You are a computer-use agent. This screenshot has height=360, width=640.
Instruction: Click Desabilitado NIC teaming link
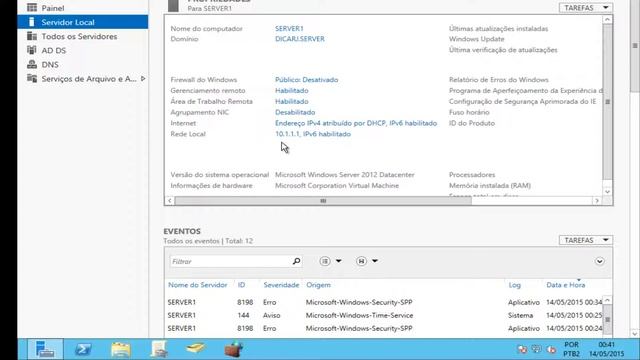(295, 112)
